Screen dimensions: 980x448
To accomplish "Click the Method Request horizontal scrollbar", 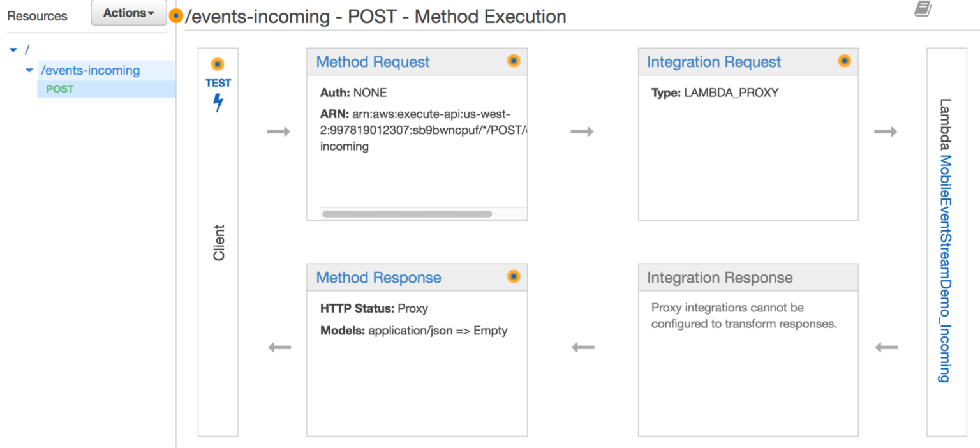I will pyautogui.click(x=407, y=214).
